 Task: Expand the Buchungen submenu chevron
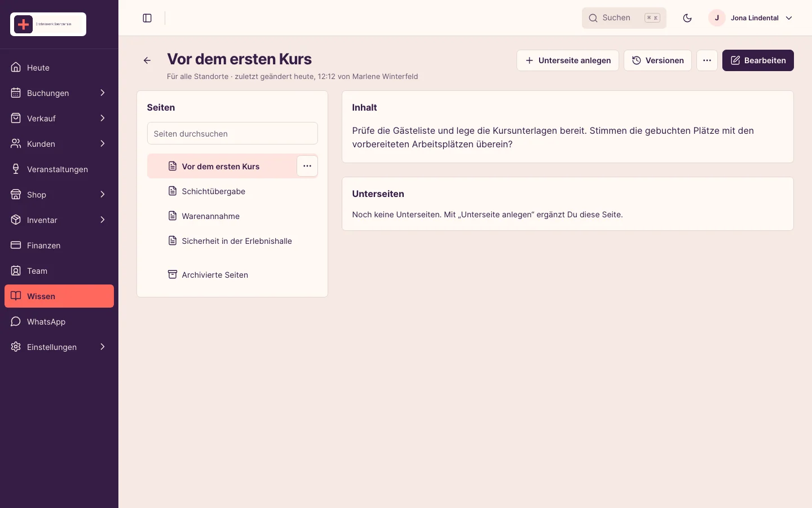click(103, 93)
